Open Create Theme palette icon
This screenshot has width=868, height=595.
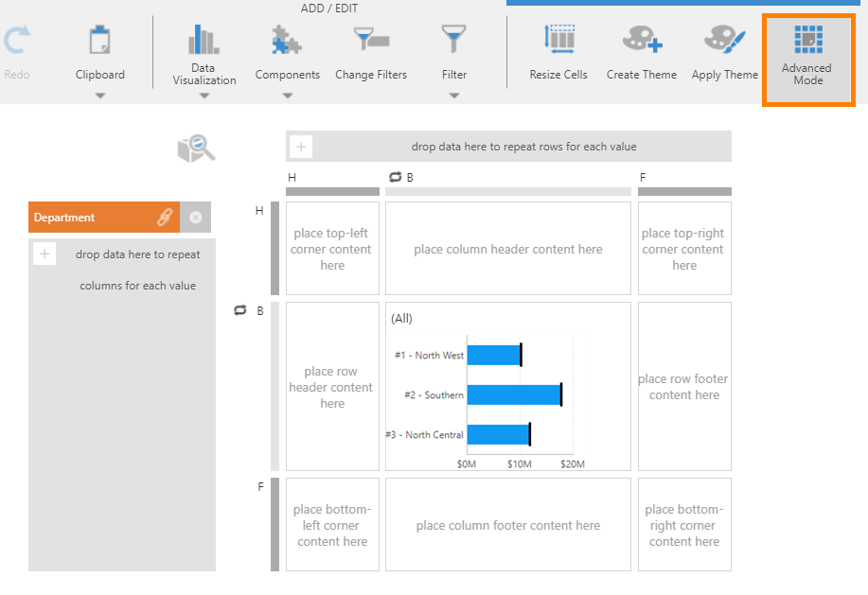[641, 40]
